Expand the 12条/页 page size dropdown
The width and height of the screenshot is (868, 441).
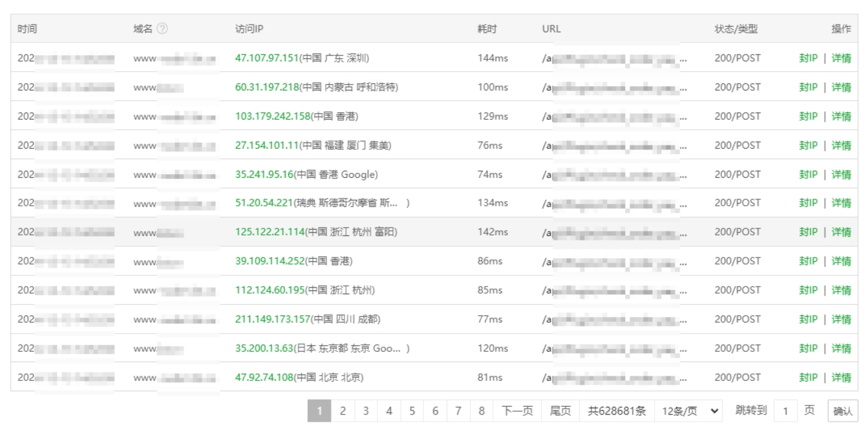(688, 411)
